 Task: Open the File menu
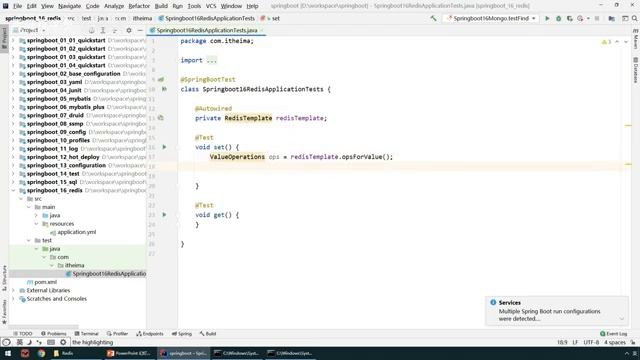click(17, 6)
